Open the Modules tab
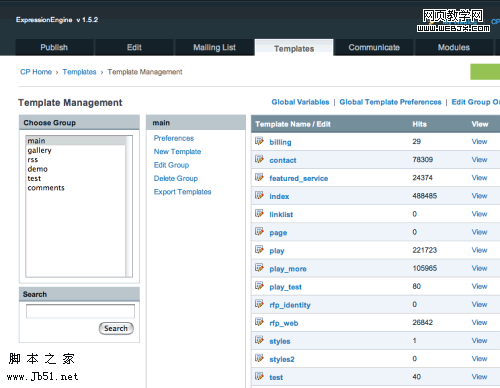 click(454, 47)
